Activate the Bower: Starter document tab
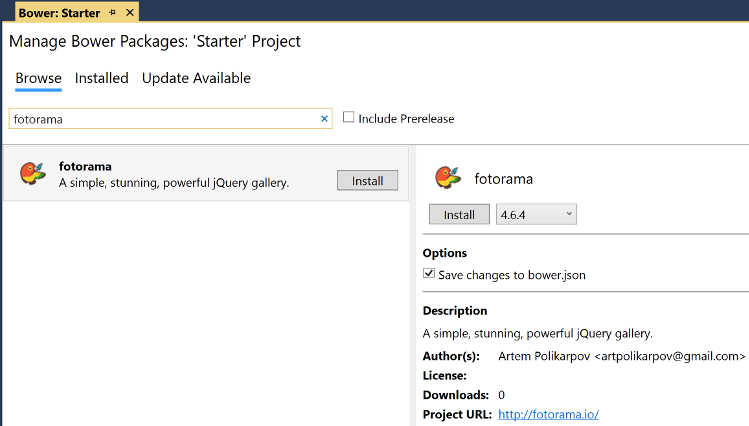Viewport: 749px width, 426px height. (60, 12)
